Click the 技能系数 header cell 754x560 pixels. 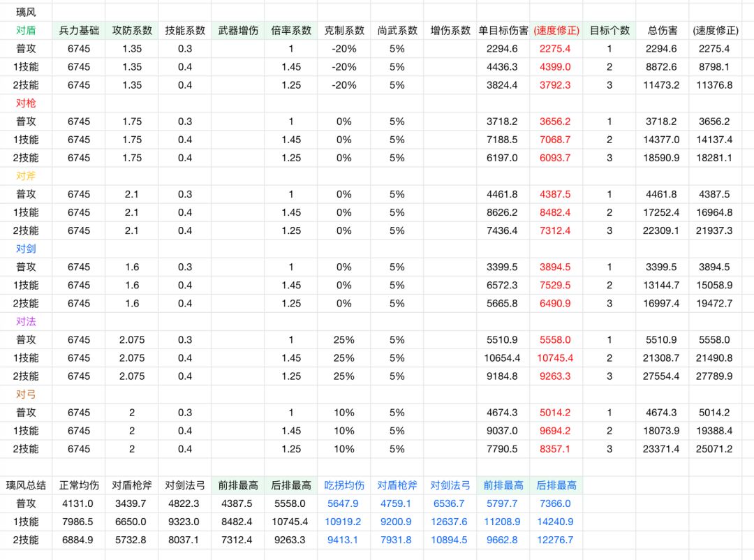pyautogui.click(x=185, y=30)
